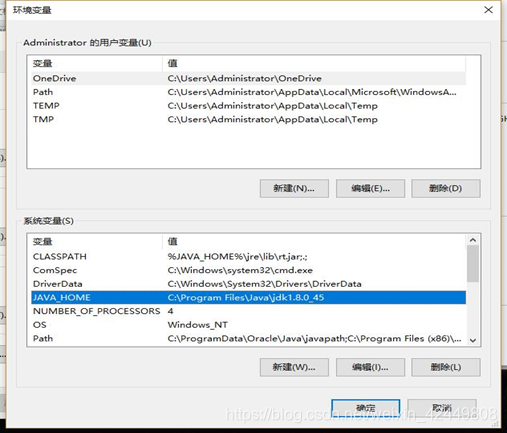Viewport: 507px width, 433px height.
Task: Click 值 column header in system variables
Action: [x=314, y=241]
